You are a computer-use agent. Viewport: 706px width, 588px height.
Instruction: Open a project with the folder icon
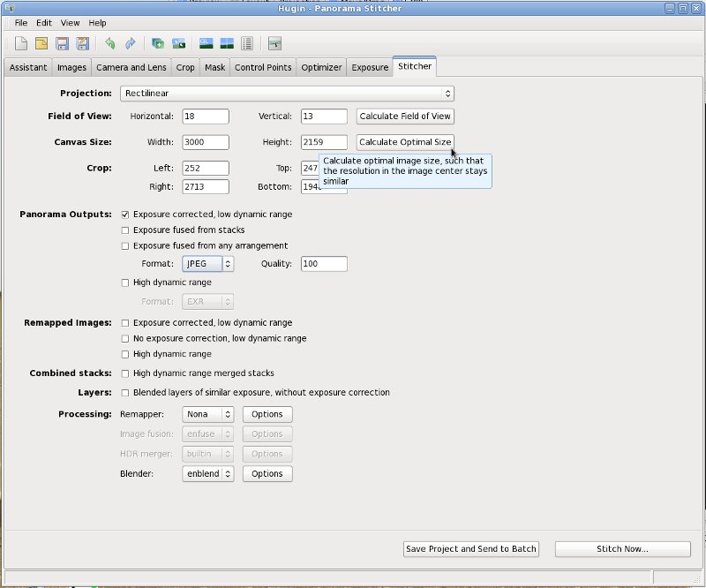coord(41,43)
